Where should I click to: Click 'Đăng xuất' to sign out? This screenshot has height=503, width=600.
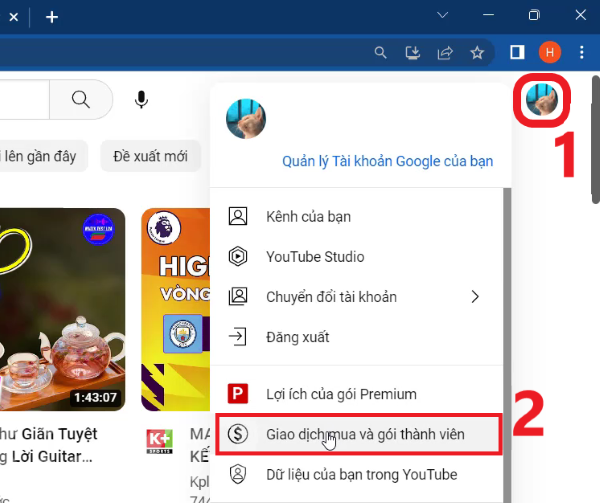pos(297,336)
